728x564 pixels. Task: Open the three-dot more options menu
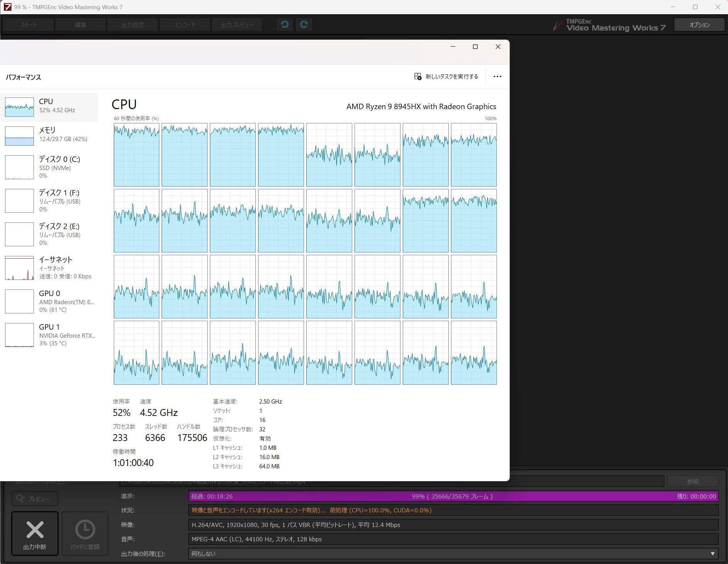point(497,76)
